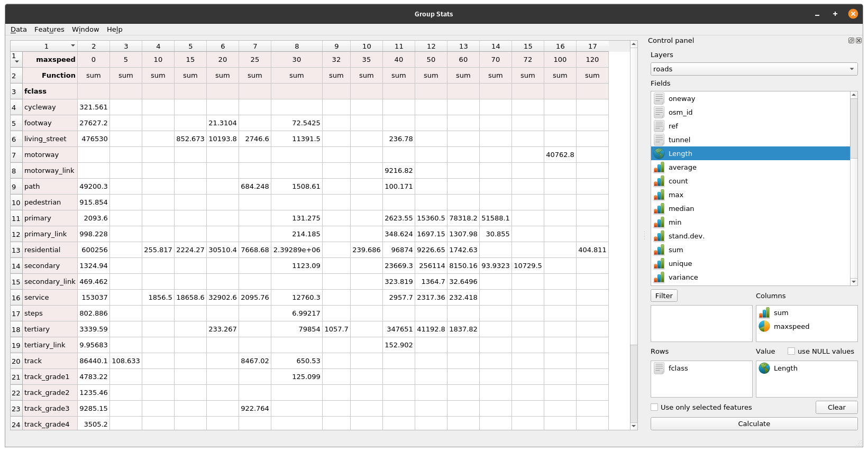868x452 pixels.
Task: Select row header 13
Action: click(x=16, y=250)
